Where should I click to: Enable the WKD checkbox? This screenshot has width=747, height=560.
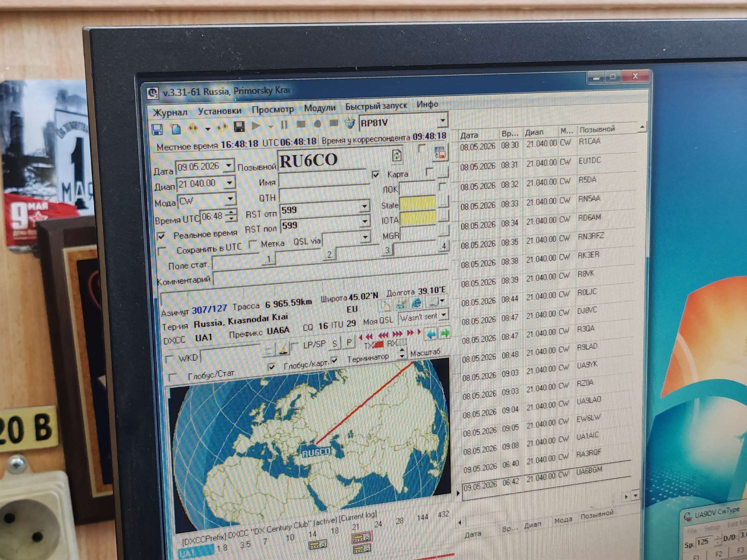[x=169, y=359]
